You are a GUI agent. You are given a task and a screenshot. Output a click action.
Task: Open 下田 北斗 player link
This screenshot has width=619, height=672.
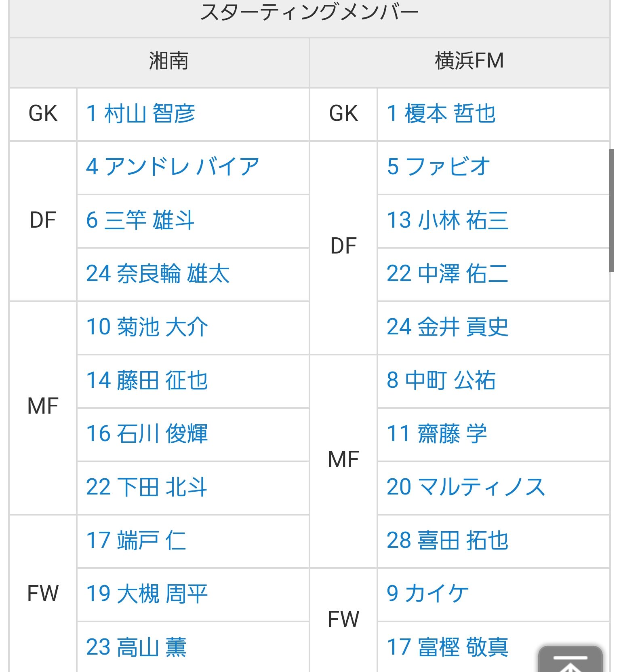147,487
